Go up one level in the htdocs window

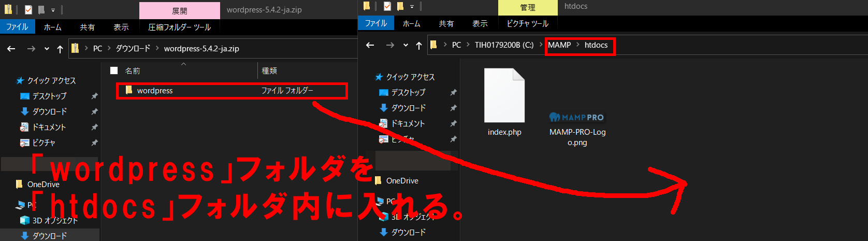[419, 45]
